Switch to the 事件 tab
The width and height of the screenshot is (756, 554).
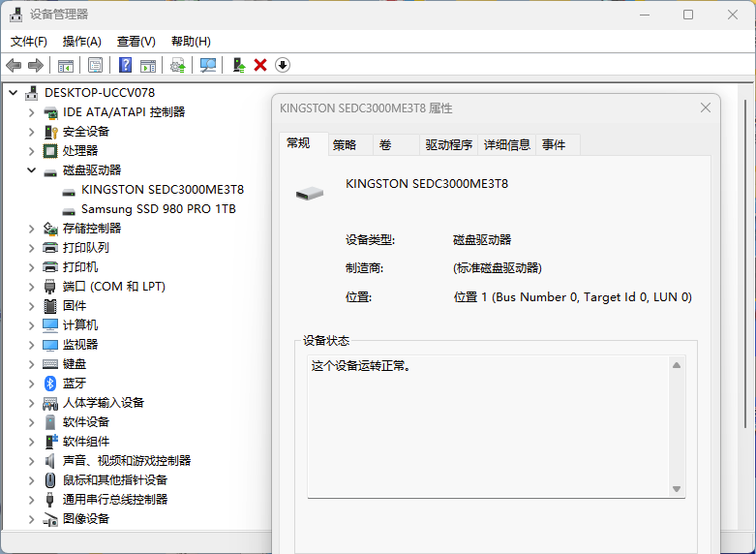coord(558,144)
